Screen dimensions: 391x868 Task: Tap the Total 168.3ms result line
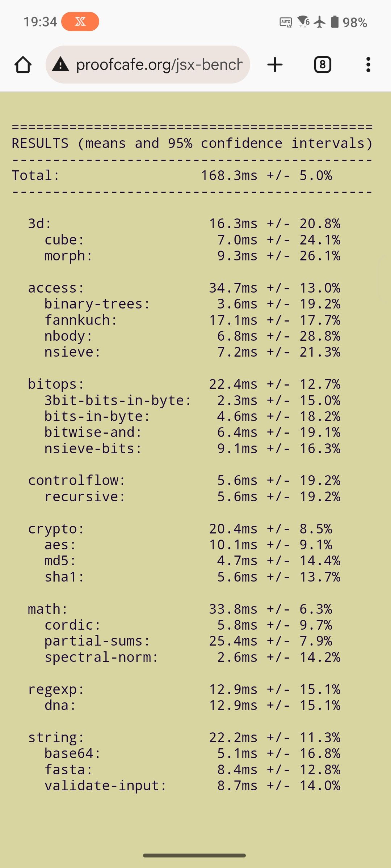coord(172,175)
